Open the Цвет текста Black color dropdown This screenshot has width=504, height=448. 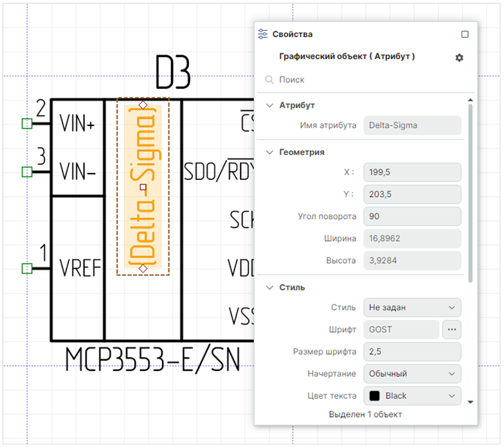[x=412, y=396]
